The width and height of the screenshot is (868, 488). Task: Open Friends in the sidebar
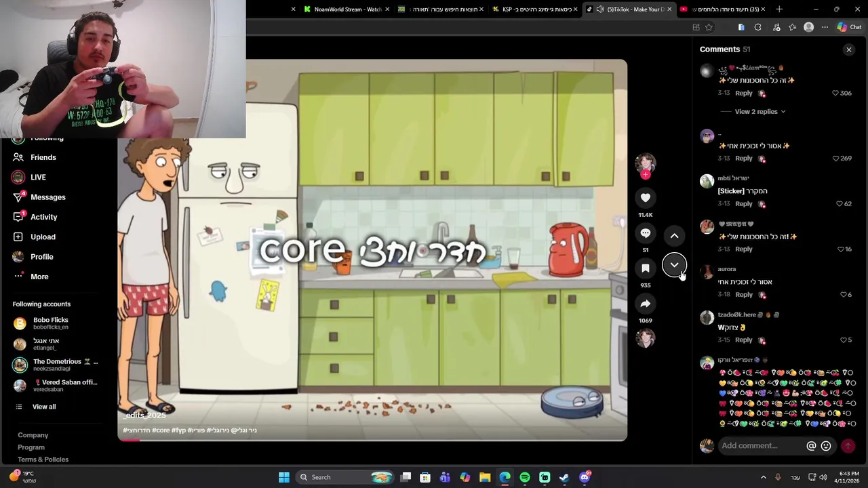pos(43,157)
